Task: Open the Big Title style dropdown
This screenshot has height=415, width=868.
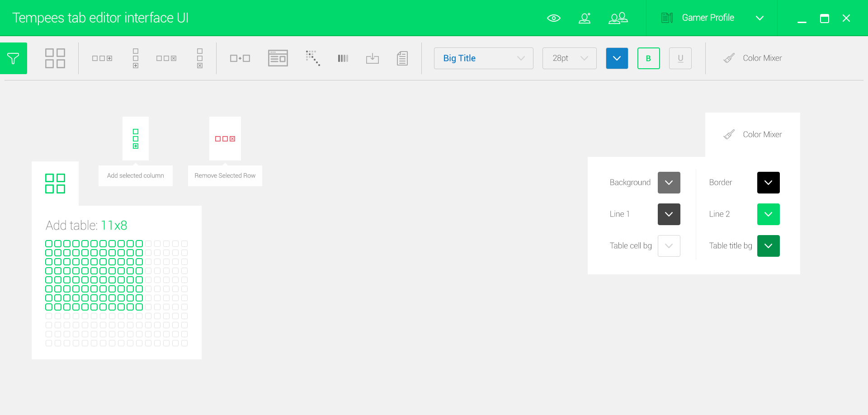Action: (x=483, y=58)
